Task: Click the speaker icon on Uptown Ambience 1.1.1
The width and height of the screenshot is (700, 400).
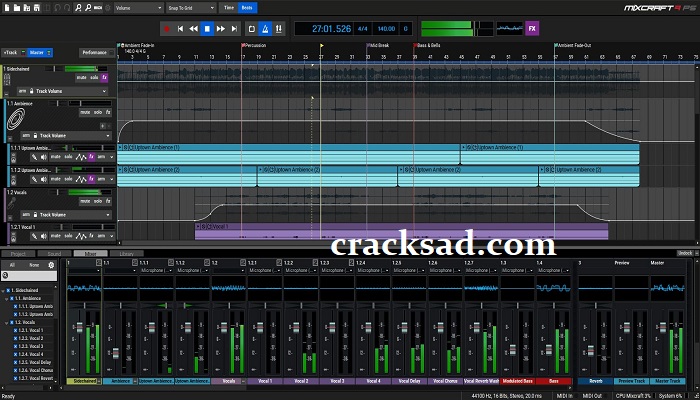Action: click(43, 157)
